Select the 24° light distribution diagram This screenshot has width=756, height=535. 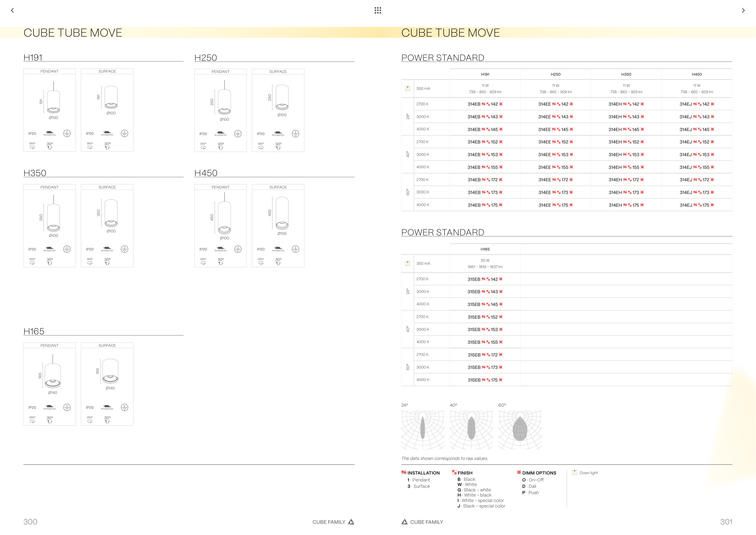(x=423, y=429)
